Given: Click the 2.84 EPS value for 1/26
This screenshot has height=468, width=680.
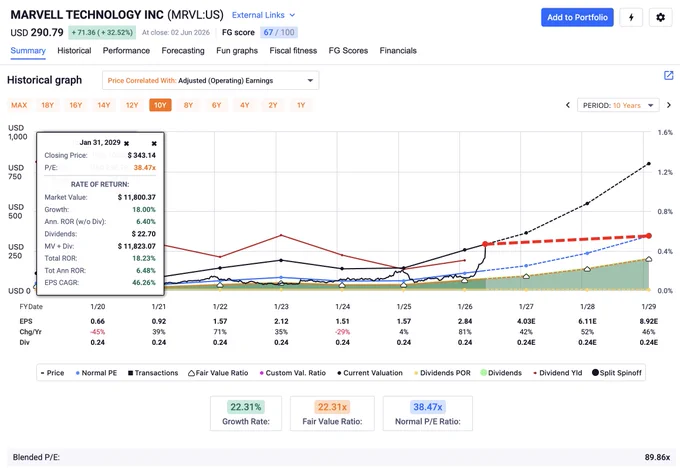Looking at the screenshot, I should tap(465, 321).
